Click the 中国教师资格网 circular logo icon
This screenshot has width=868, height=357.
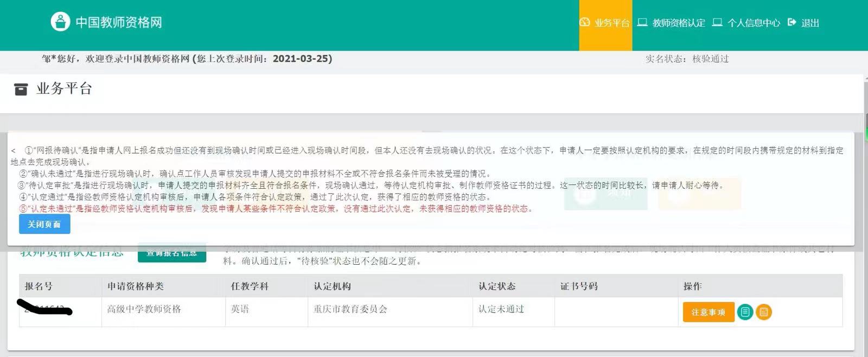(60, 22)
